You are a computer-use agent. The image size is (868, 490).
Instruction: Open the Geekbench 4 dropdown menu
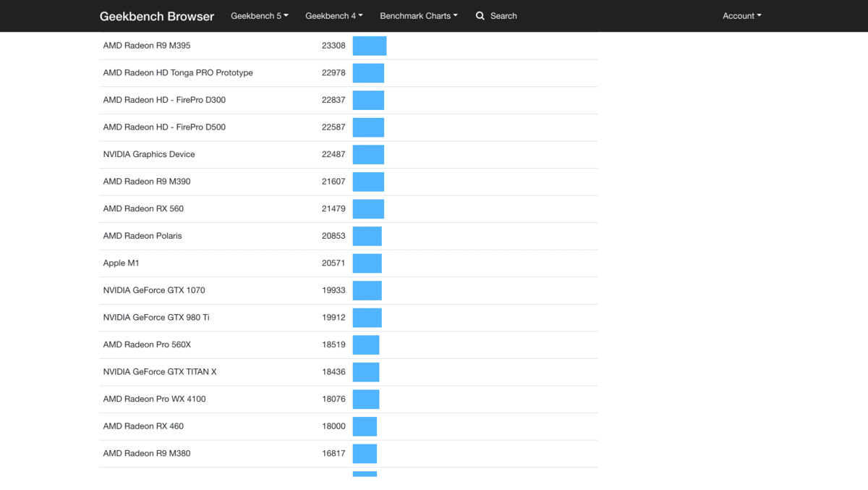[x=334, y=16]
